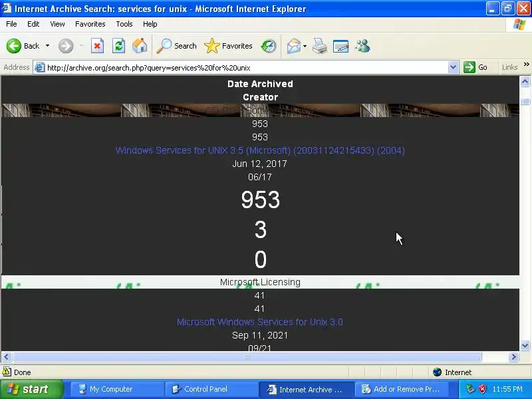Open the Edit menu

point(33,24)
